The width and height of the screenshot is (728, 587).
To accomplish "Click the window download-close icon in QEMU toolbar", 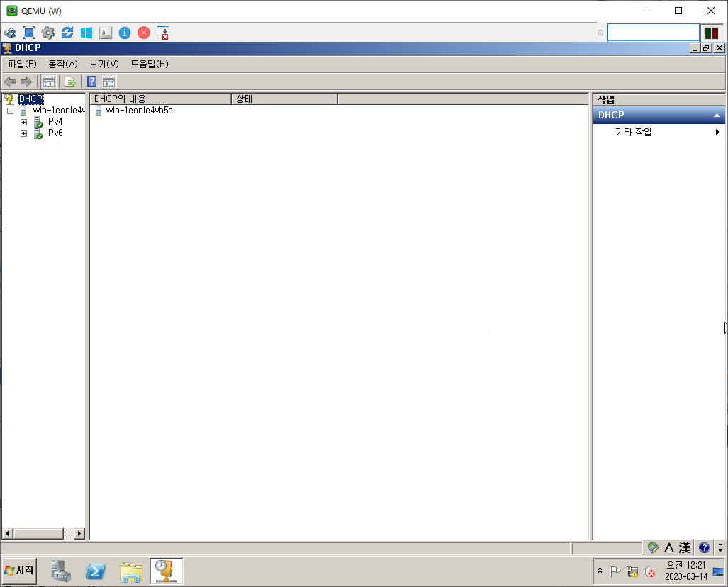I will pos(163,33).
